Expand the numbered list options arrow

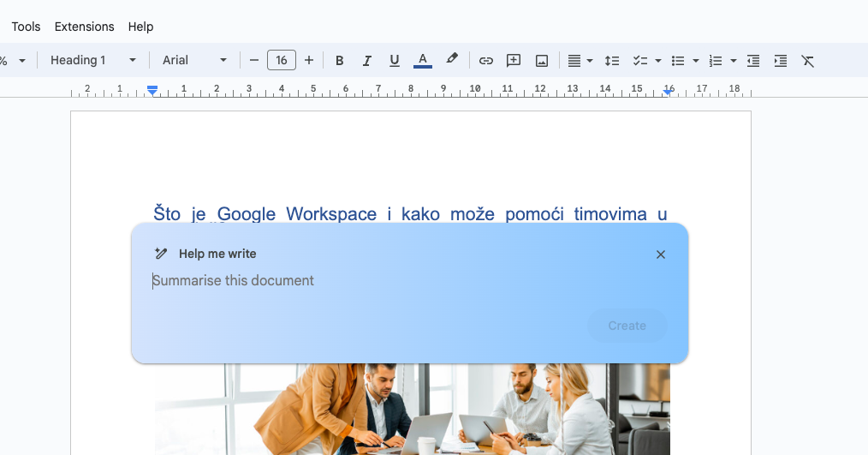[x=734, y=61]
